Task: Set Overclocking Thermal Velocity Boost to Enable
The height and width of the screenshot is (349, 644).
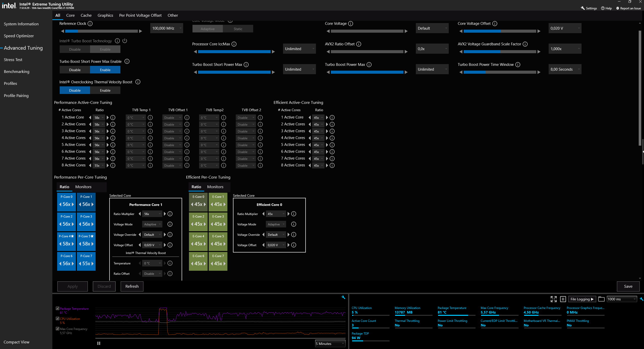Action: 105,90
